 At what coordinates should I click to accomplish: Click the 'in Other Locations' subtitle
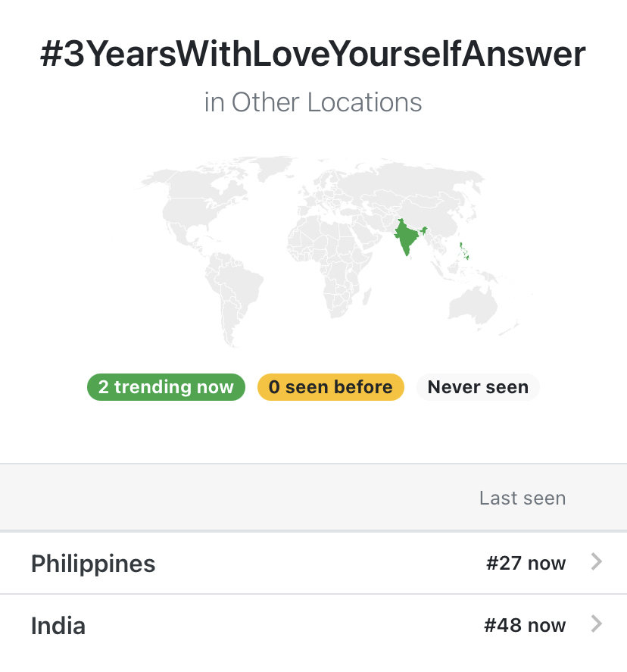coord(313,102)
